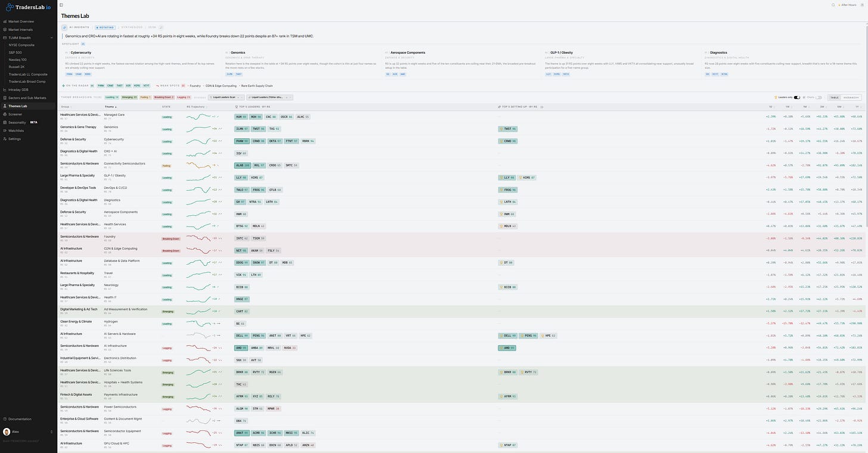Click the Sectors and Sub Markets icon
Image resolution: width=868 pixels, height=453 pixels.
5,98
